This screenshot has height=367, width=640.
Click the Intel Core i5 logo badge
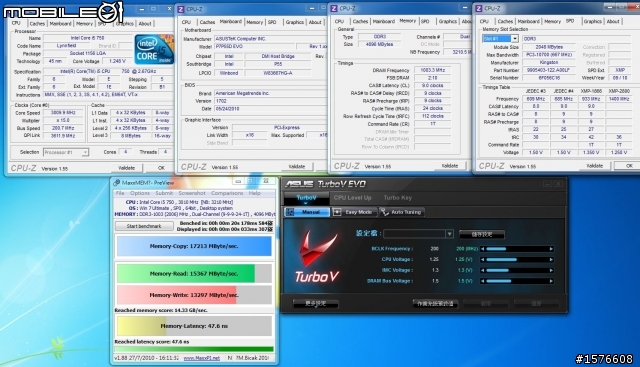pos(153,49)
